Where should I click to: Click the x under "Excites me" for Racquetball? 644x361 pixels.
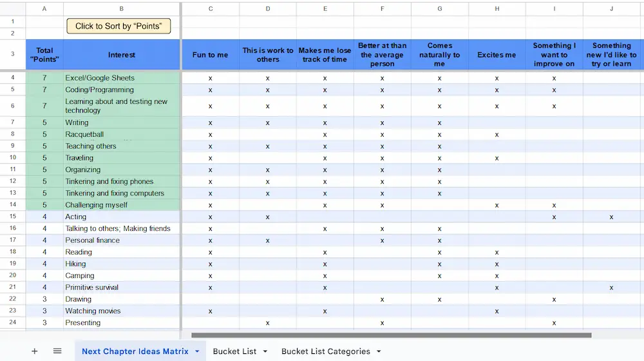(x=497, y=135)
